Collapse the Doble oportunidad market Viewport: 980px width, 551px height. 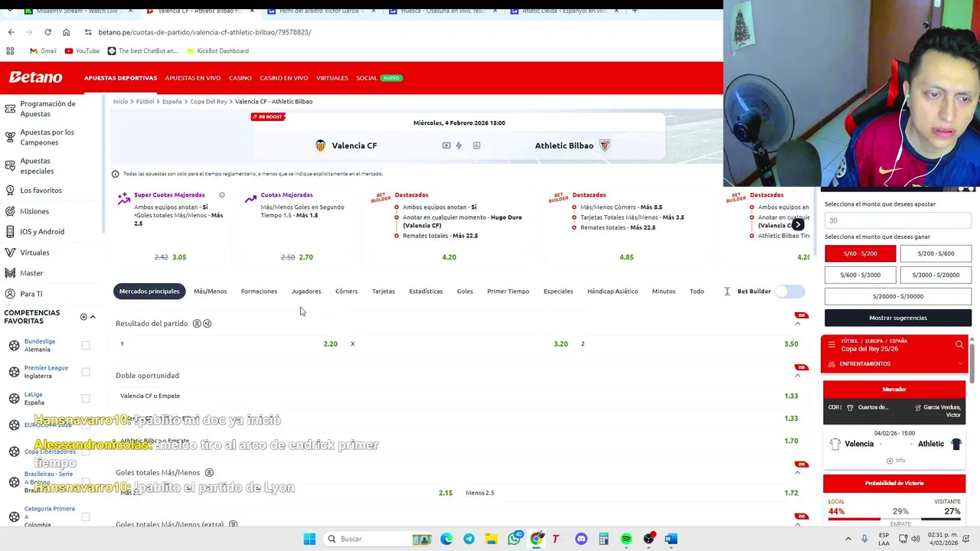797,376
